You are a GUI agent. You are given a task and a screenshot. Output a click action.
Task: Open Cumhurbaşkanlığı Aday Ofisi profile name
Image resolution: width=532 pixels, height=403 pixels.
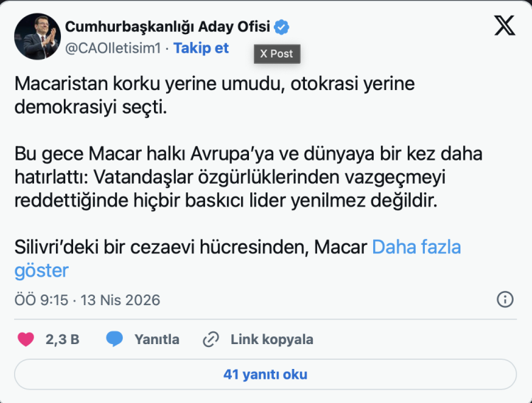(167, 28)
